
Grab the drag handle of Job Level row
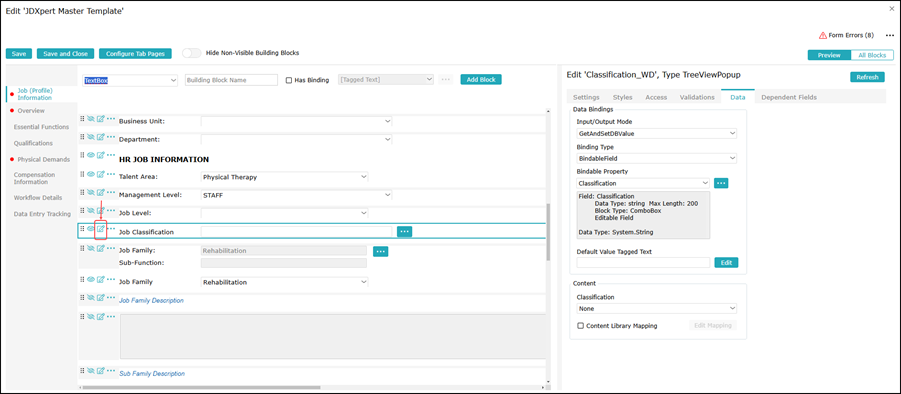[x=82, y=210]
